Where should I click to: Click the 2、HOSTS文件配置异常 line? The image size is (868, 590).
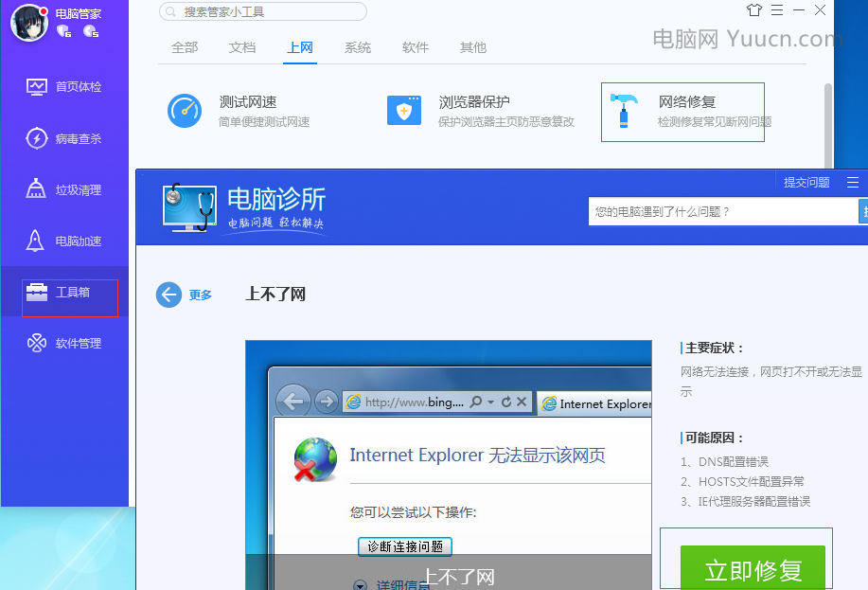coord(742,481)
